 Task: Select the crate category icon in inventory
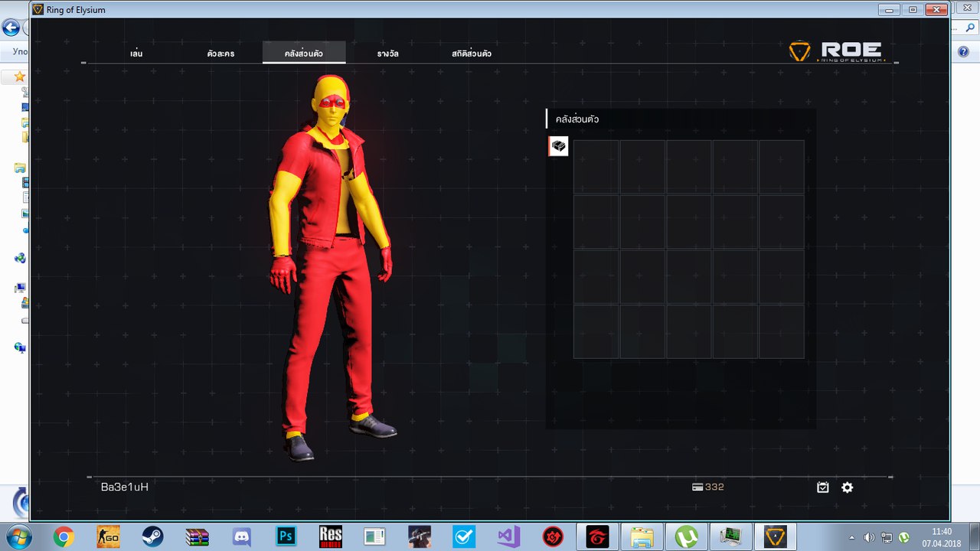(x=559, y=146)
